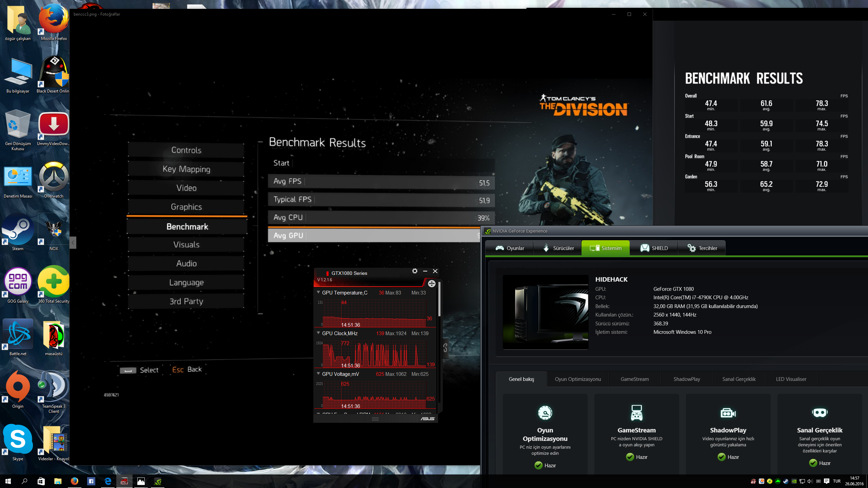868x488 pixels.
Task: Click the ShadowPlay camera card icon
Action: tap(728, 413)
